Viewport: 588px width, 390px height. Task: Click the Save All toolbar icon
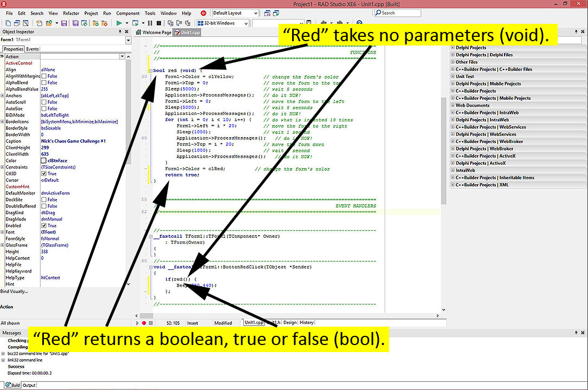tap(75, 23)
